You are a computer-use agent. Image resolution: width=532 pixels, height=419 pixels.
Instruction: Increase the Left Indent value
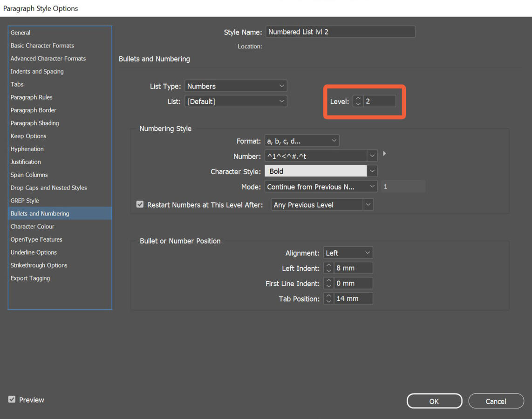pos(328,265)
